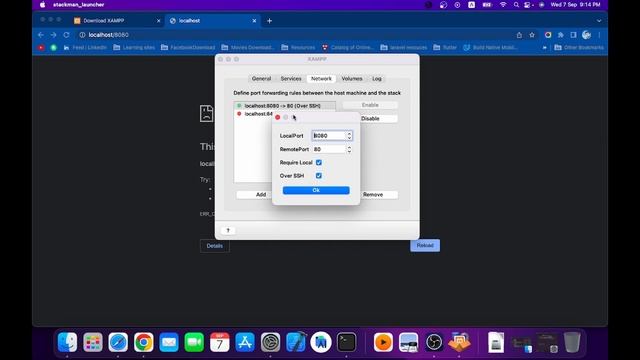Open Google Chrome from the Dock

(x=144, y=342)
